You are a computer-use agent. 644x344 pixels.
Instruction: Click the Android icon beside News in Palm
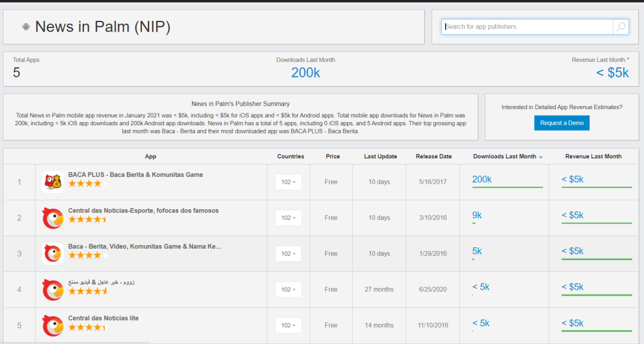[26, 27]
